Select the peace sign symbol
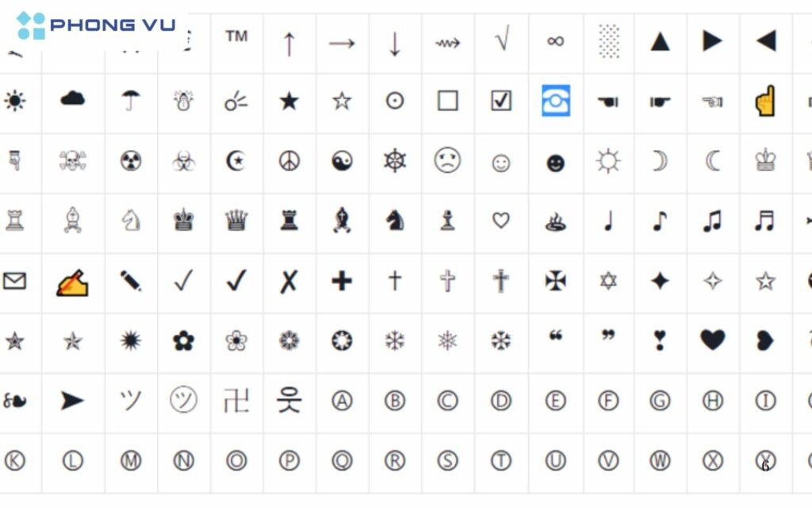Image resolution: width=812 pixels, height=508 pixels. pos(289,161)
